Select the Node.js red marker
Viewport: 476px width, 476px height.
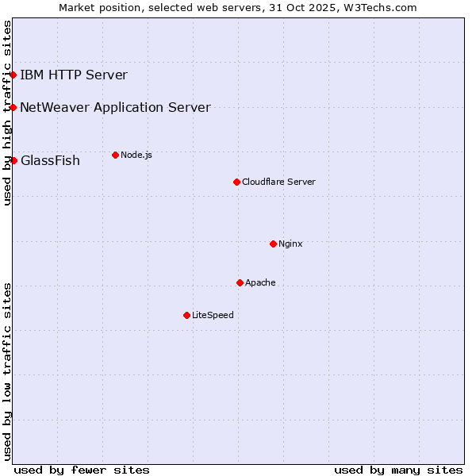pyautogui.click(x=115, y=155)
